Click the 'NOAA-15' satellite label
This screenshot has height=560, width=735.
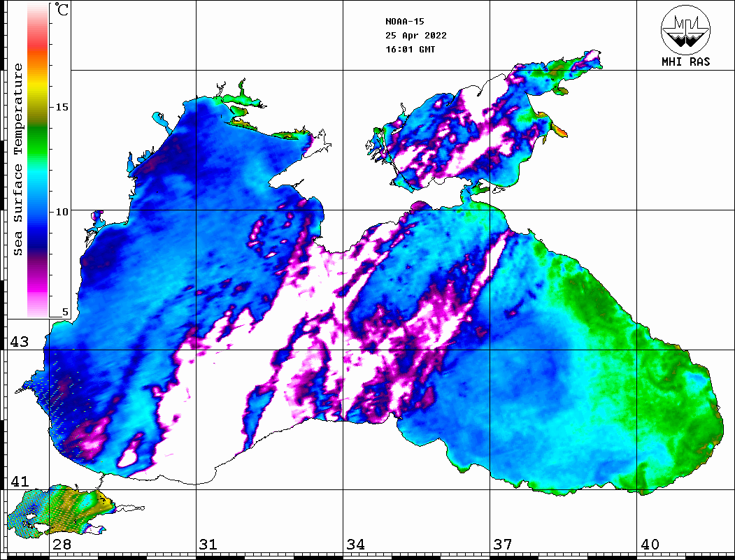click(404, 22)
